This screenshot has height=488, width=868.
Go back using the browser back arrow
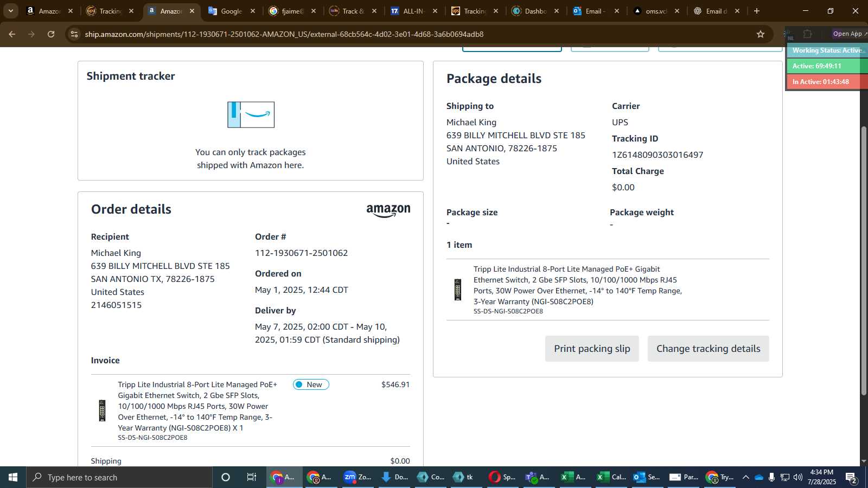12,34
